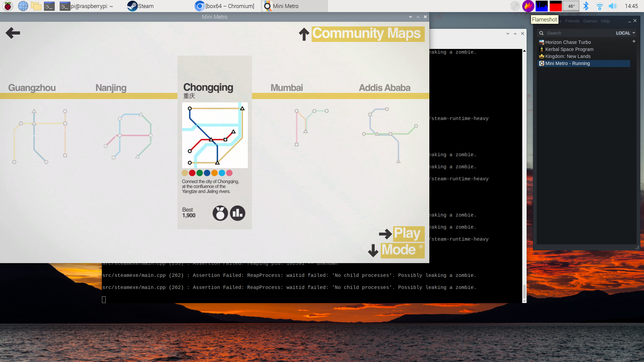The width and height of the screenshot is (644, 362).
Task: Click the Bluetooth tray icon
Action: (x=586, y=6)
